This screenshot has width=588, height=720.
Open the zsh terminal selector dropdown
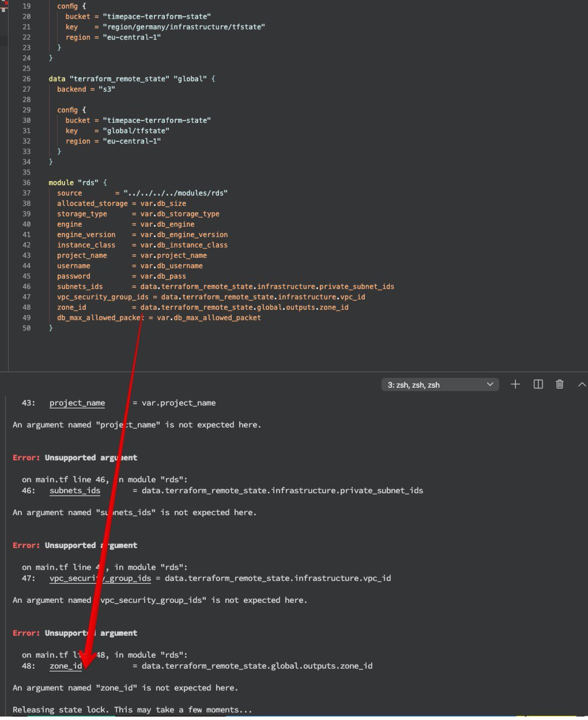tap(439, 385)
